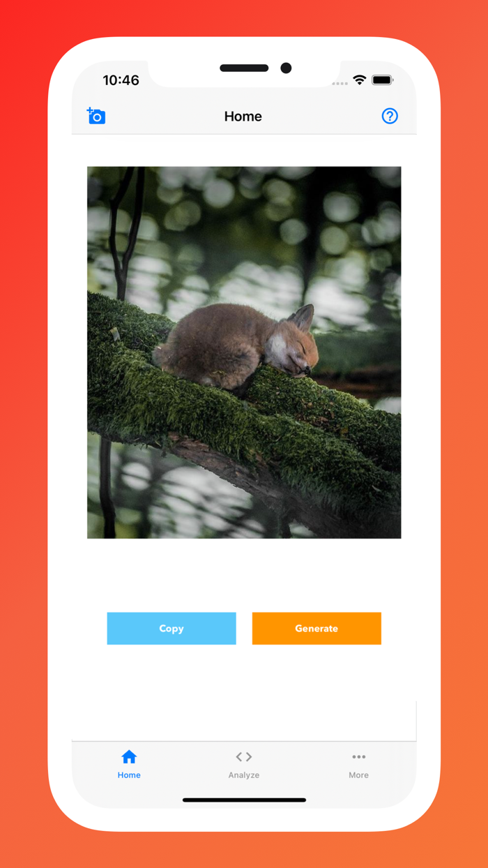Click the orange Generate button
Screen dimensions: 488x868
[317, 629]
